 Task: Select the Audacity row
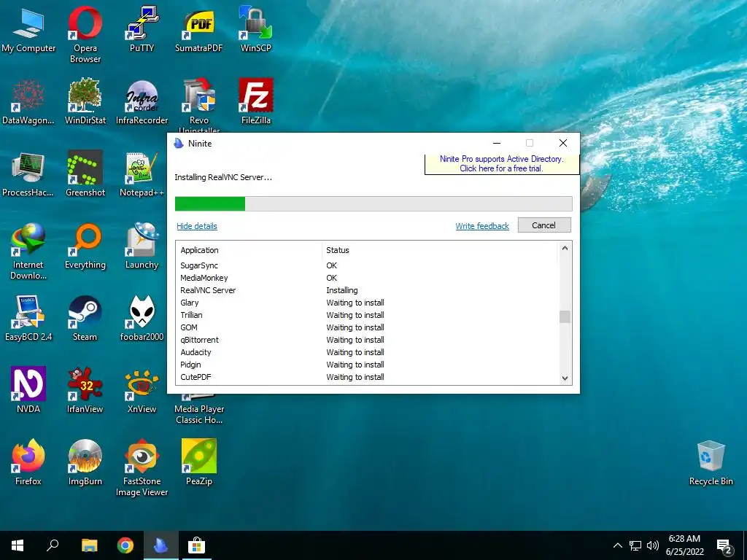point(367,352)
